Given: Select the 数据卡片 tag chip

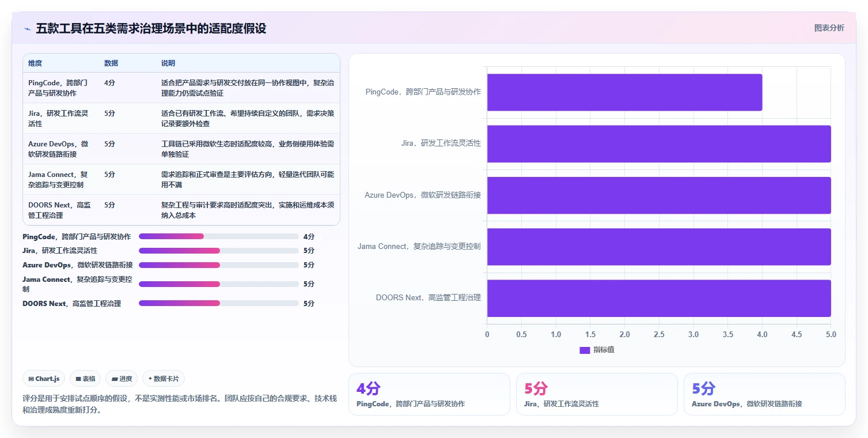Looking at the screenshot, I should pyautogui.click(x=164, y=379).
